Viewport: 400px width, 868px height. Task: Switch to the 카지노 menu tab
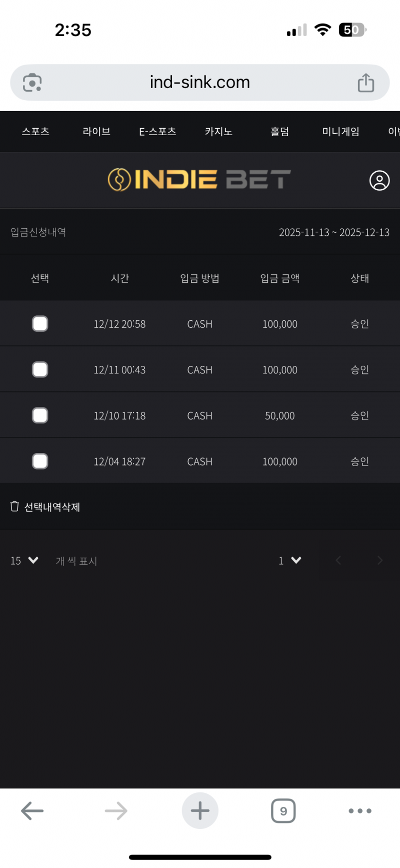click(218, 132)
